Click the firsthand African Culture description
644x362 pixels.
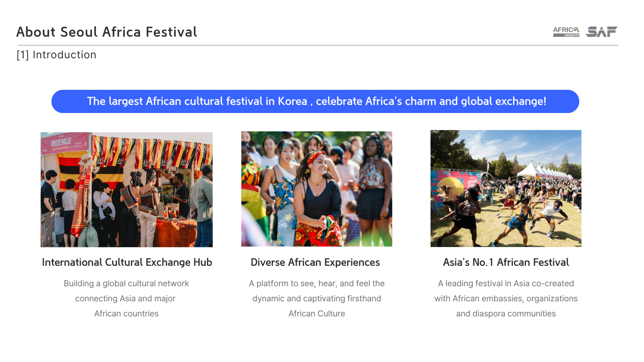coord(316,298)
